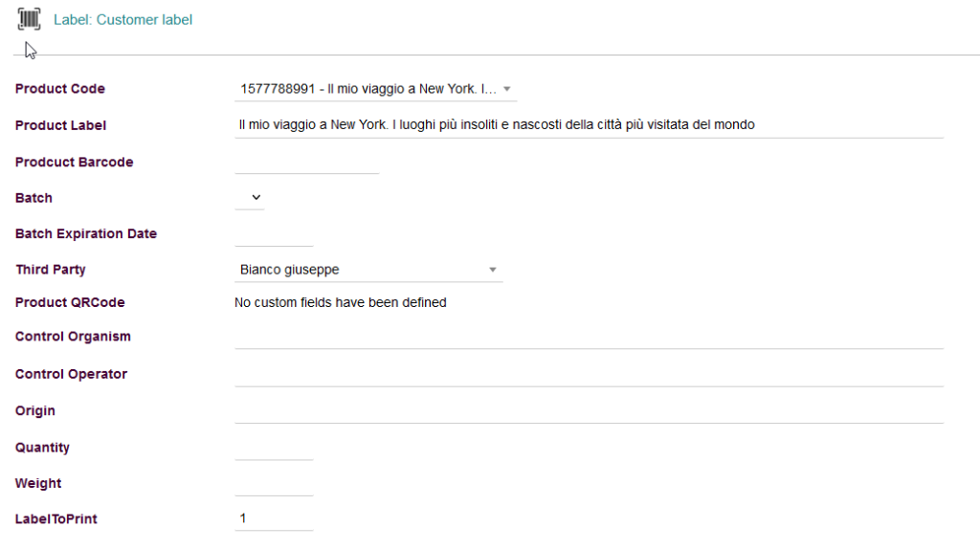Focus the Control Operator input field
This screenshot has width=980, height=549.
[x=589, y=374]
